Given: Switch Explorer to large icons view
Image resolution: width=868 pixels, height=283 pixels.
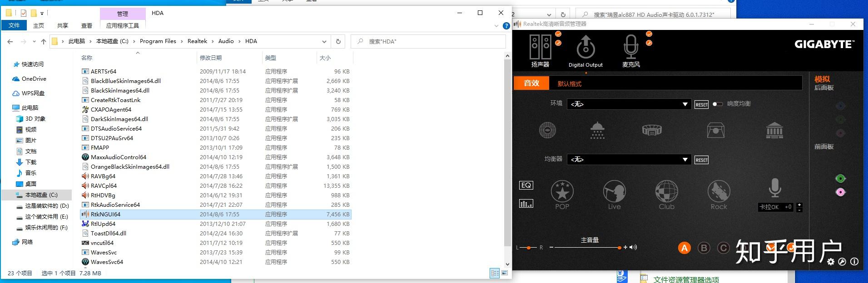Looking at the screenshot, I should coord(505,273).
